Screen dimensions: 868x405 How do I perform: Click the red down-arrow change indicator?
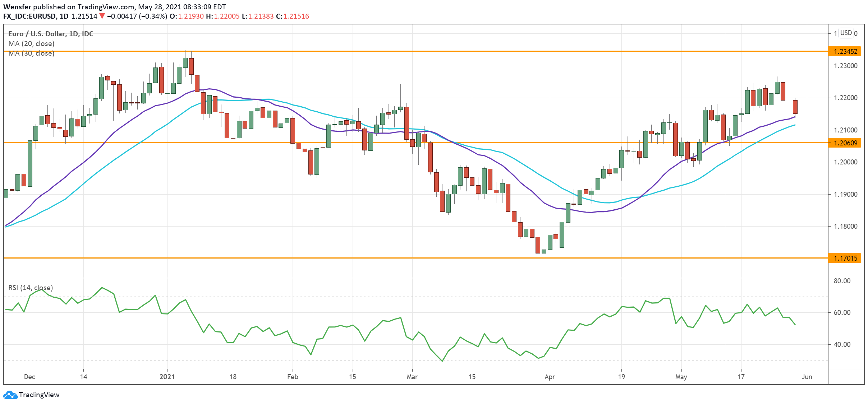pos(102,16)
